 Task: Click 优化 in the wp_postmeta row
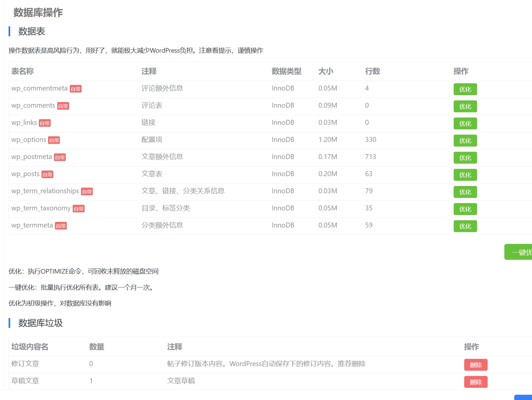point(465,158)
